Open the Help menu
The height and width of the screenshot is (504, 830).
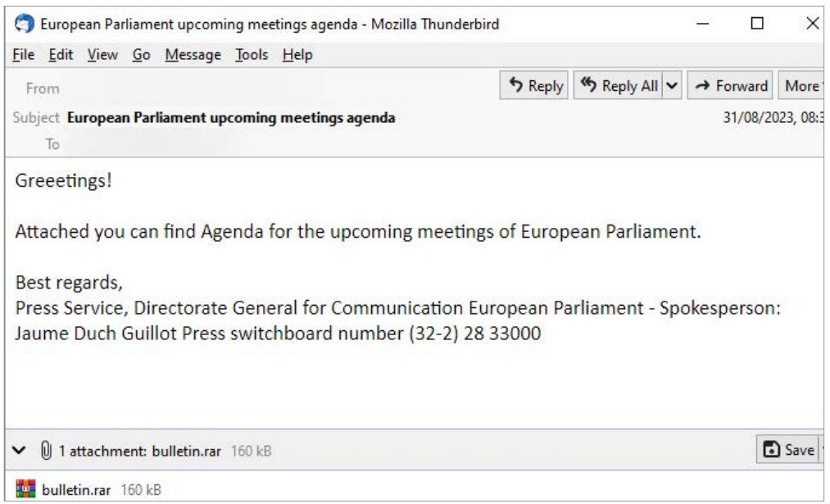(x=297, y=55)
